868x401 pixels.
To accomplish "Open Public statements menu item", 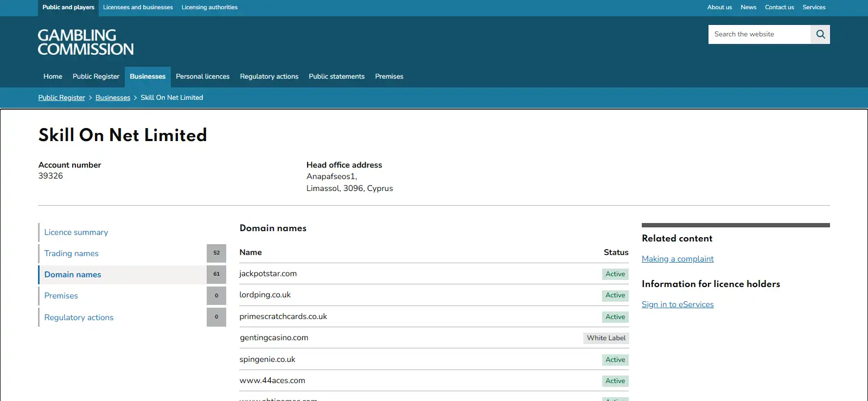I will point(336,77).
